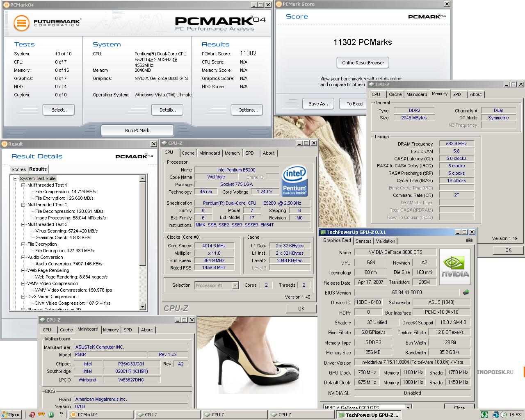Open the Start (Пуск) button
Image resolution: width=525 pixels, height=420 pixels.
tap(11, 415)
